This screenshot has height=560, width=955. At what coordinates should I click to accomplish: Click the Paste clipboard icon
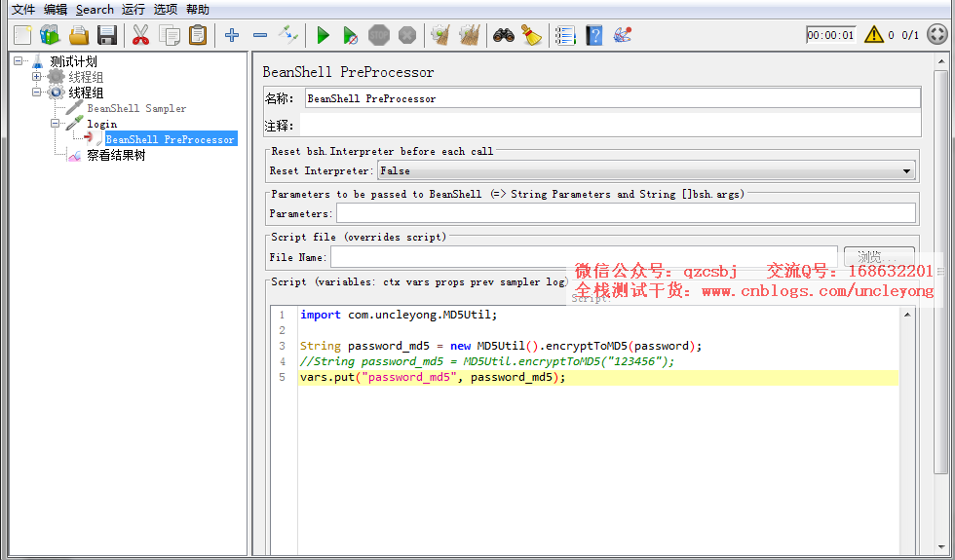pyautogui.click(x=197, y=35)
